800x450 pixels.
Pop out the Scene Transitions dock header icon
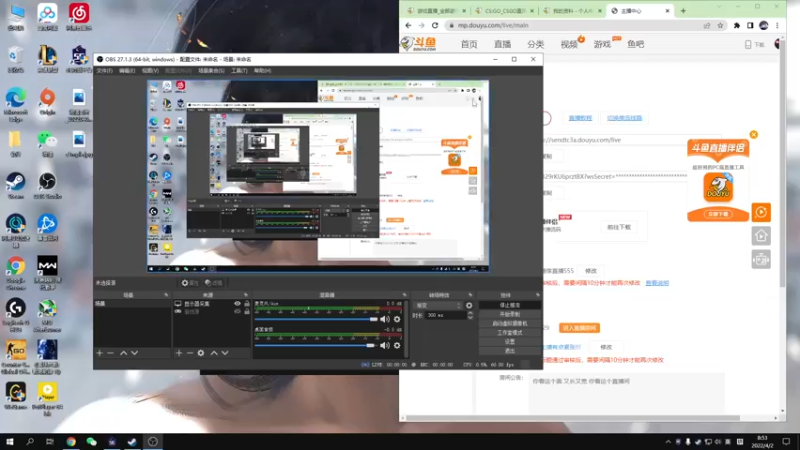(x=470, y=295)
